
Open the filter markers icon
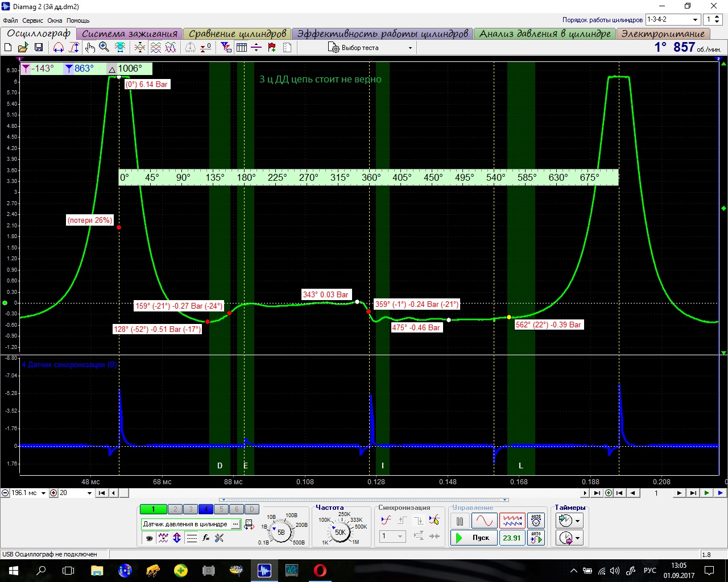[x=226, y=47]
